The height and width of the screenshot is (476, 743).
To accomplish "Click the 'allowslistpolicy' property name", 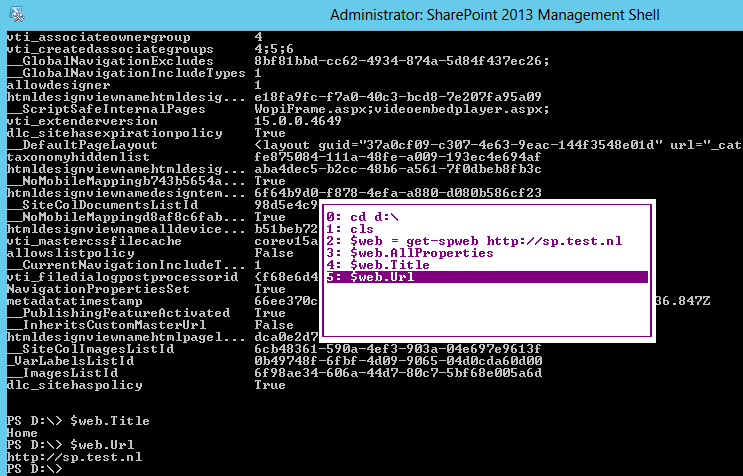I will 70,253.
